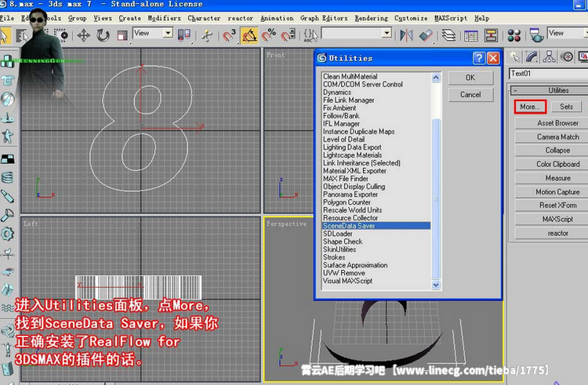This screenshot has height=385, width=588.
Task: Open the Create menu
Action: click(x=129, y=18)
